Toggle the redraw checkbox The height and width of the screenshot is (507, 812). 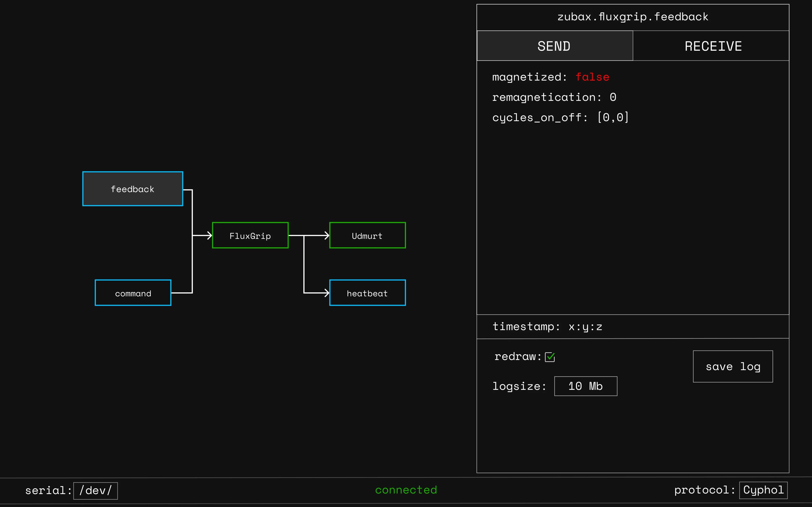550,357
